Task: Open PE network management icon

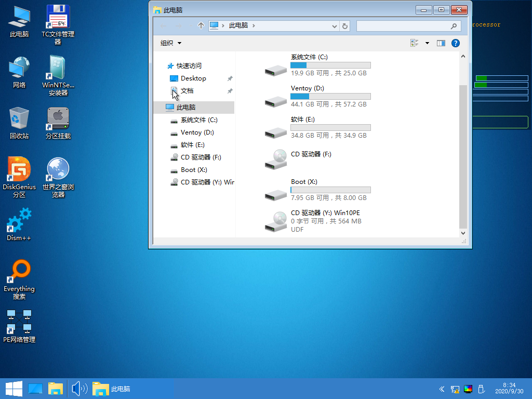Action: pos(19,322)
